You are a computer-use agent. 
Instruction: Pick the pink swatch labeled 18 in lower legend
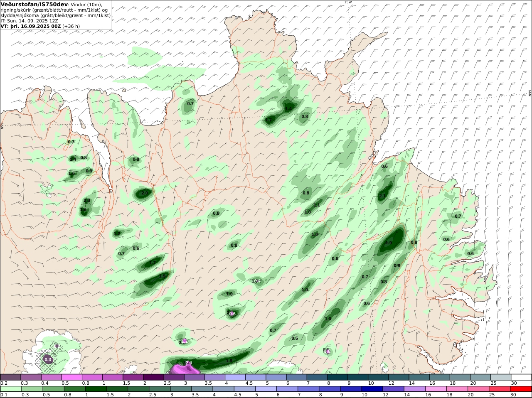coord(458,389)
